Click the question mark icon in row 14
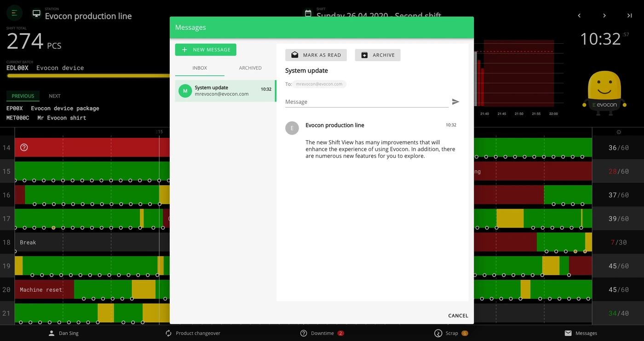The height and width of the screenshot is (341, 644). [x=24, y=148]
